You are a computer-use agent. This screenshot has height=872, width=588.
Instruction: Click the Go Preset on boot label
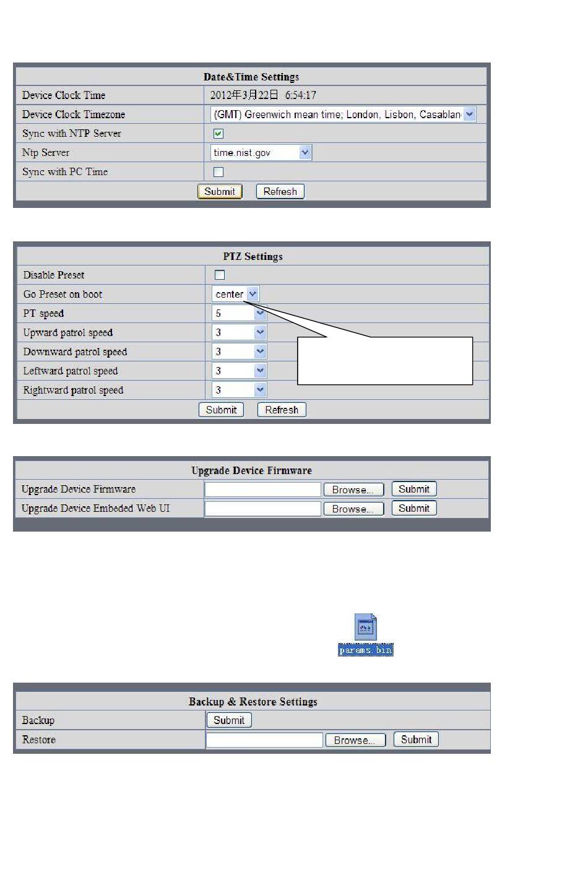click(63, 294)
